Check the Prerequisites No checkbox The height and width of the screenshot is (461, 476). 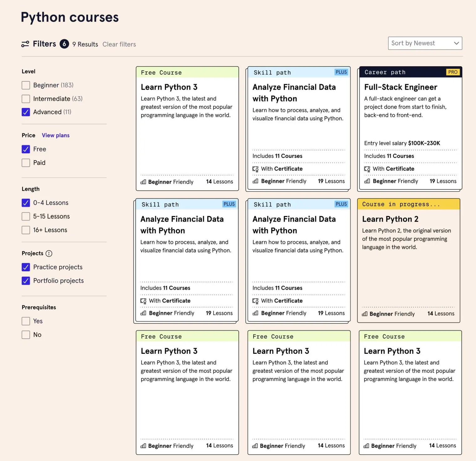(26, 335)
